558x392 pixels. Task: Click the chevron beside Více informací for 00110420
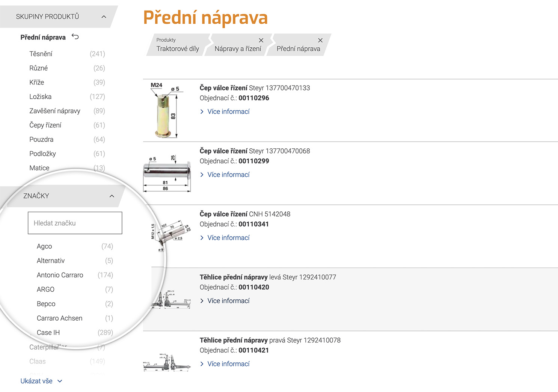(x=202, y=301)
